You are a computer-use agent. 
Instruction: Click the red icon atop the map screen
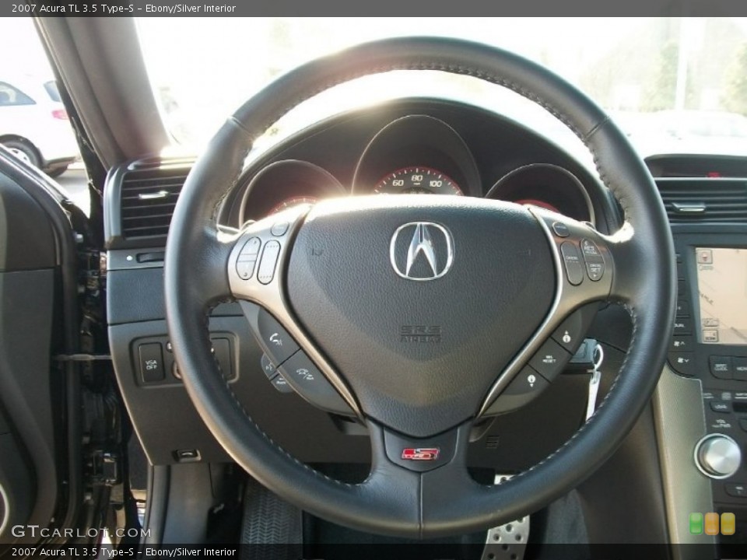tap(705, 256)
